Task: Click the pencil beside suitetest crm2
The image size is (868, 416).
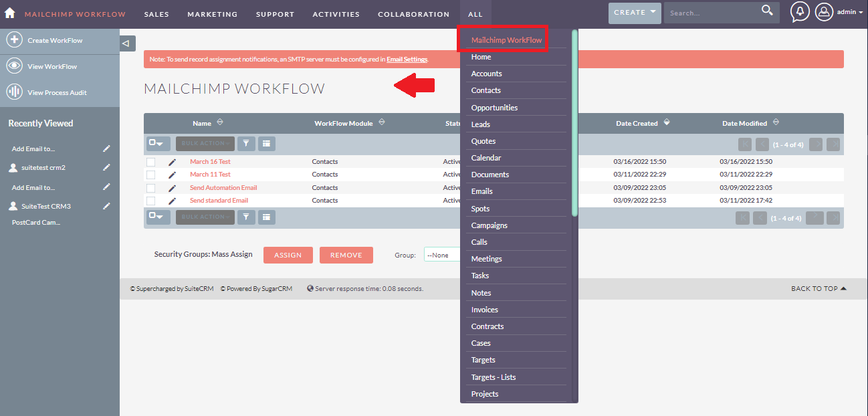Action: tap(106, 167)
